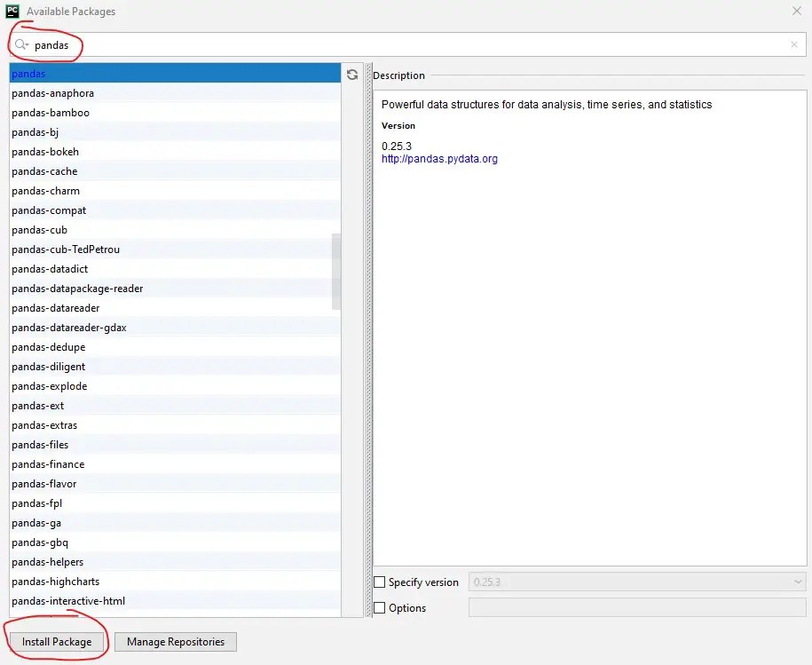The height and width of the screenshot is (665, 812).
Task: Select the pandas-cub package row
Action: 175,229
